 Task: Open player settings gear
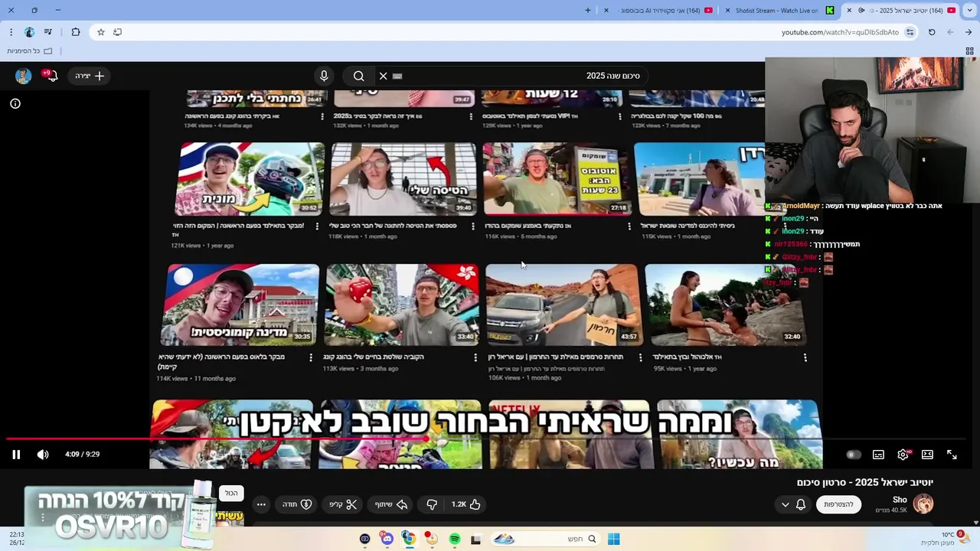(x=903, y=455)
